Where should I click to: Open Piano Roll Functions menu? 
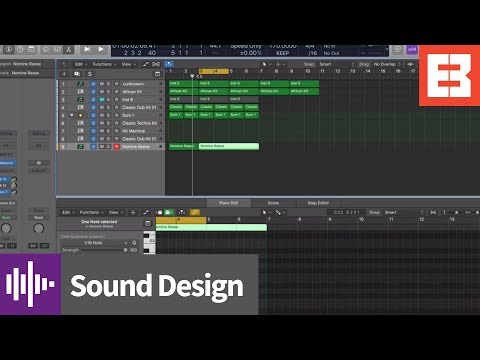pos(91,212)
